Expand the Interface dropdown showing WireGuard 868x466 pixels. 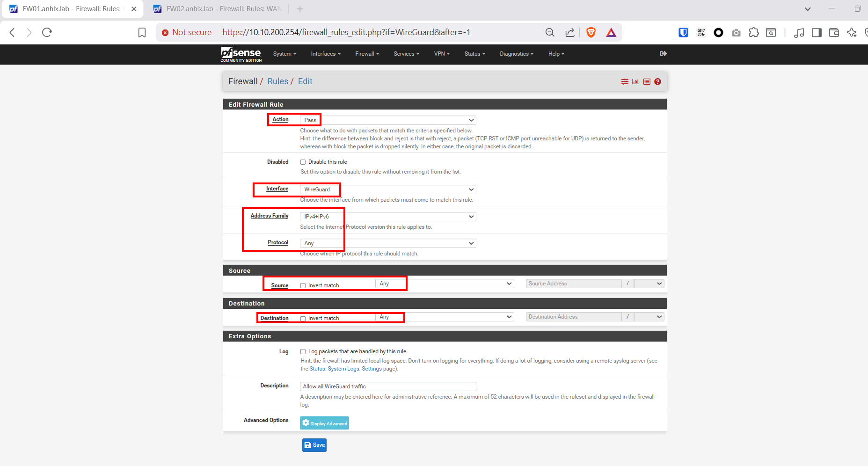pos(387,189)
